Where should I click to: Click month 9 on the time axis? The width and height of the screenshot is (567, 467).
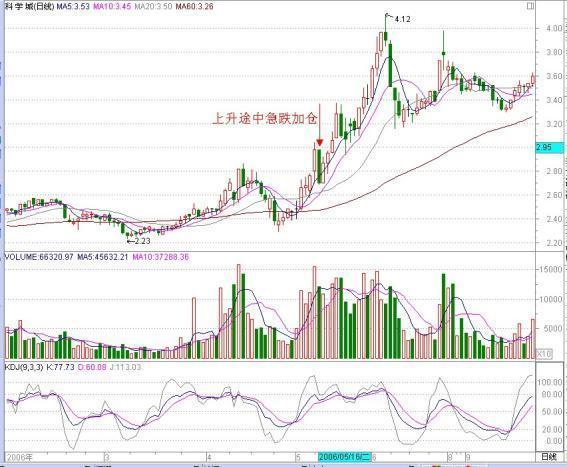(x=468, y=457)
